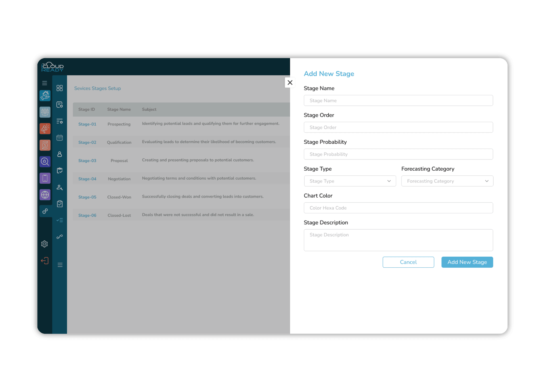Select the megaphone marketing icon
Viewport: 545px width, 392px height.
click(45, 128)
